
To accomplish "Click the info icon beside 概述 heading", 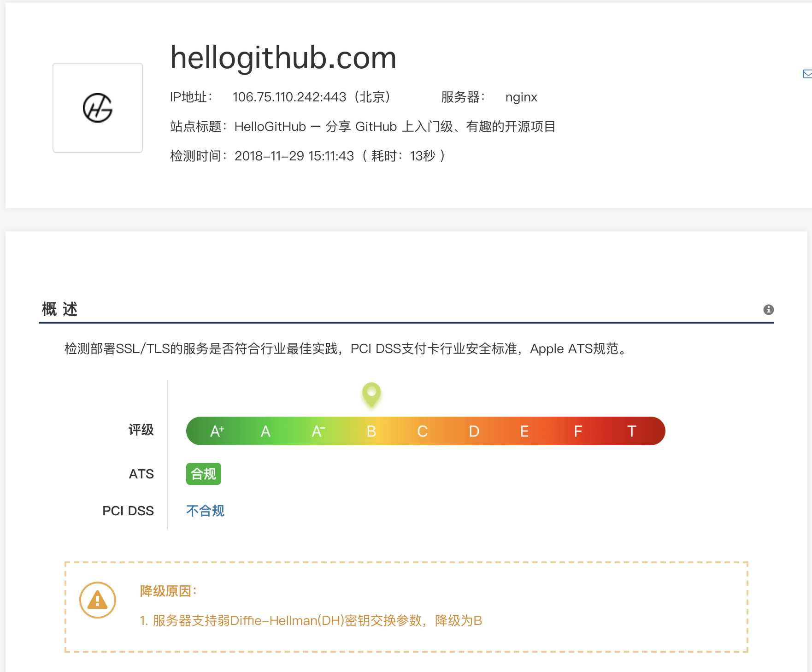I will coord(768,310).
